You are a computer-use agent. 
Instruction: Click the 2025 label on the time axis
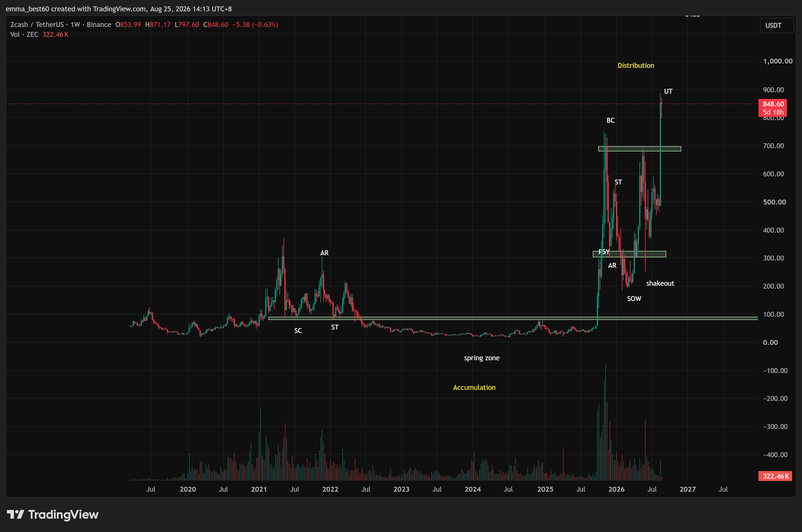pos(545,489)
